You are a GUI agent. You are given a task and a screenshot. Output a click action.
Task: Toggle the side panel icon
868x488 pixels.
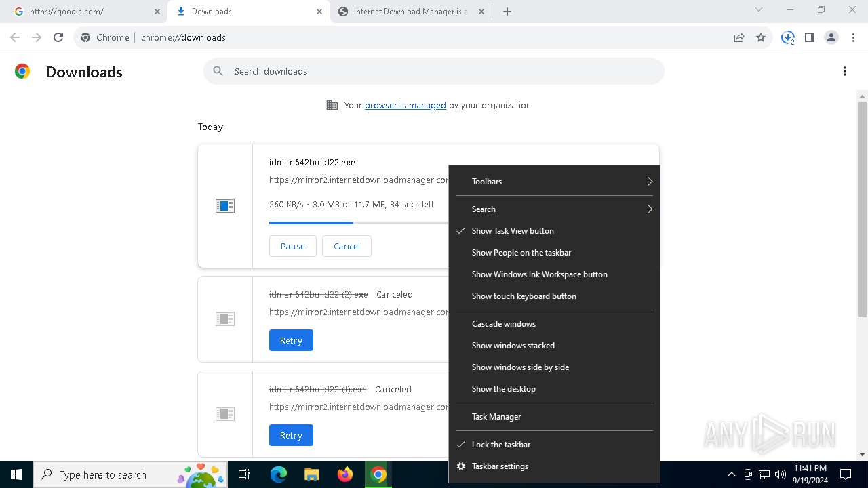coord(810,37)
